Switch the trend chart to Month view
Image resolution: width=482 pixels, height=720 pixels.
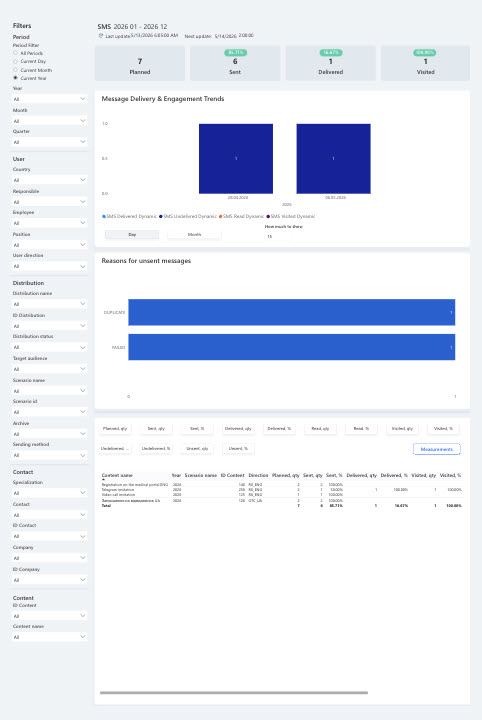point(194,235)
